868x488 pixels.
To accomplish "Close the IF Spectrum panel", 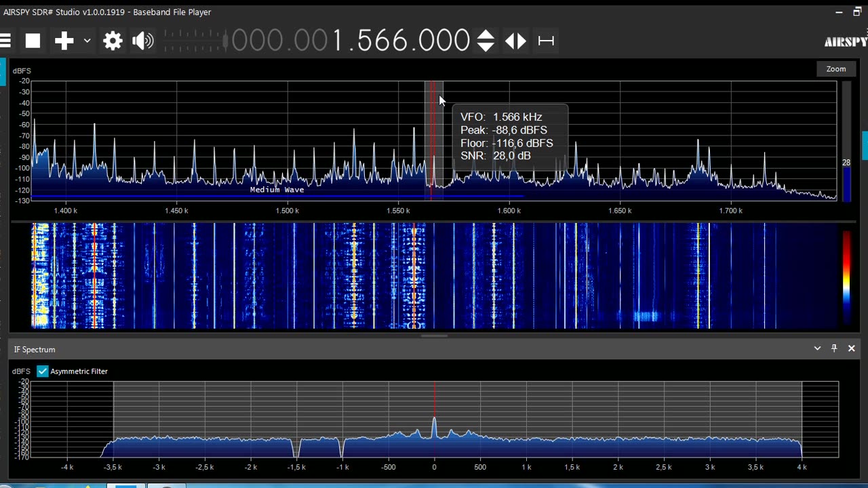I will coord(852,348).
